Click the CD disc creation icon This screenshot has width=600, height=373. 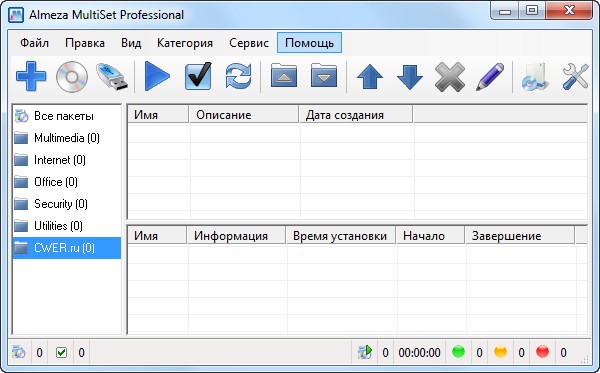[x=72, y=77]
